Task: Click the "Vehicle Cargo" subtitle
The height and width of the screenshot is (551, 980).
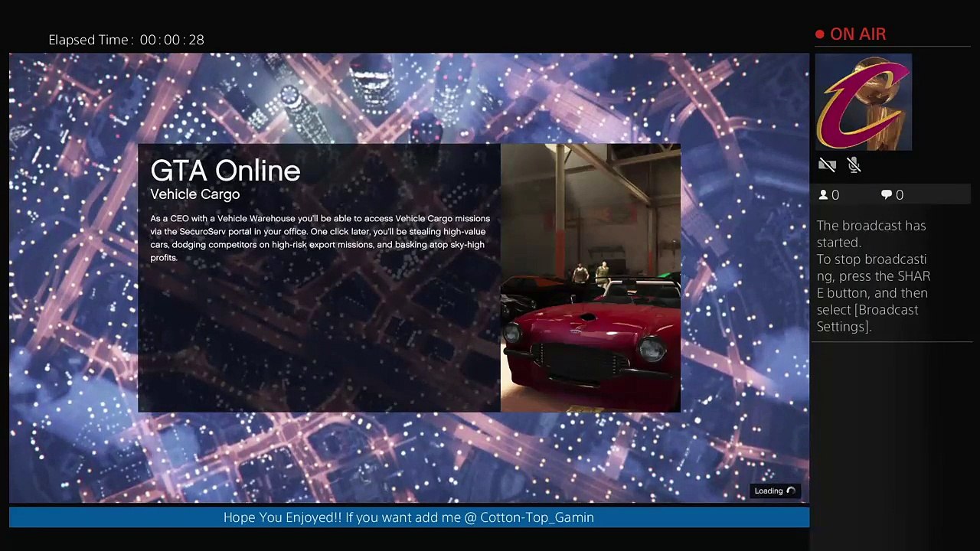Action: click(195, 194)
